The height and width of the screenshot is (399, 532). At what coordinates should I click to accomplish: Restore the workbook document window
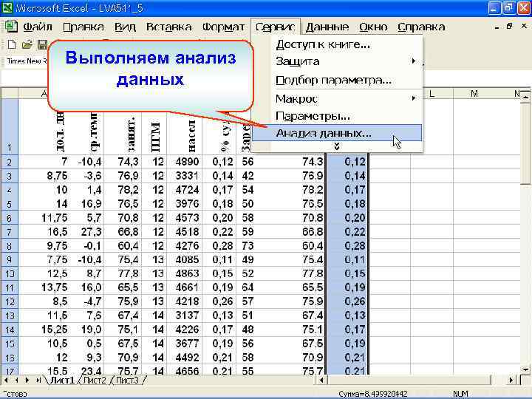[x=509, y=27]
